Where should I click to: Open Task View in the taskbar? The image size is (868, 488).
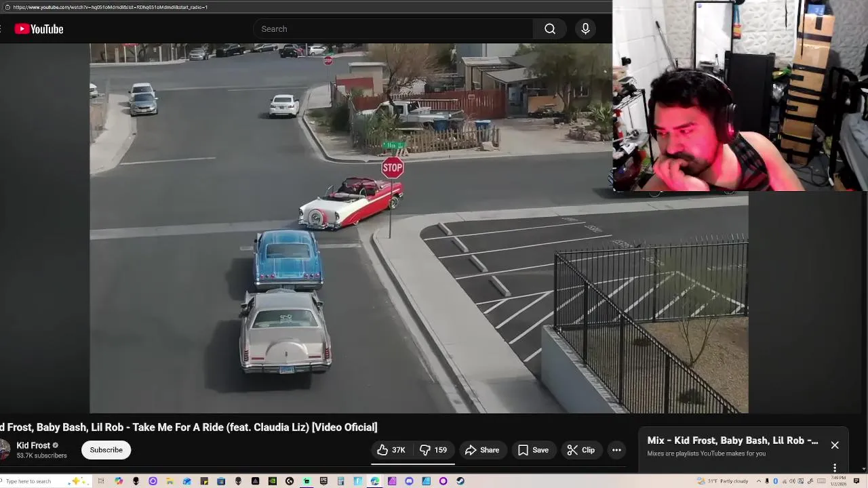pyautogui.click(x=101, y=481)
